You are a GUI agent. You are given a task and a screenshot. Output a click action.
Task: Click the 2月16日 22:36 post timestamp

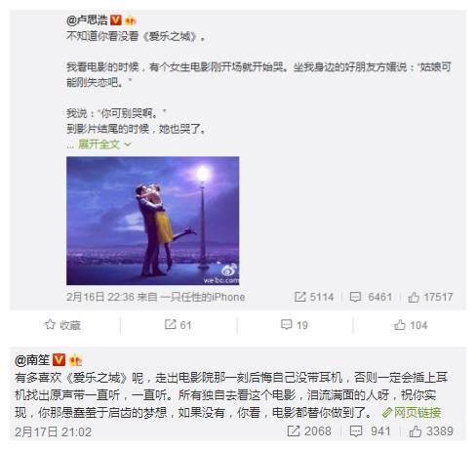tap(100, 297)
